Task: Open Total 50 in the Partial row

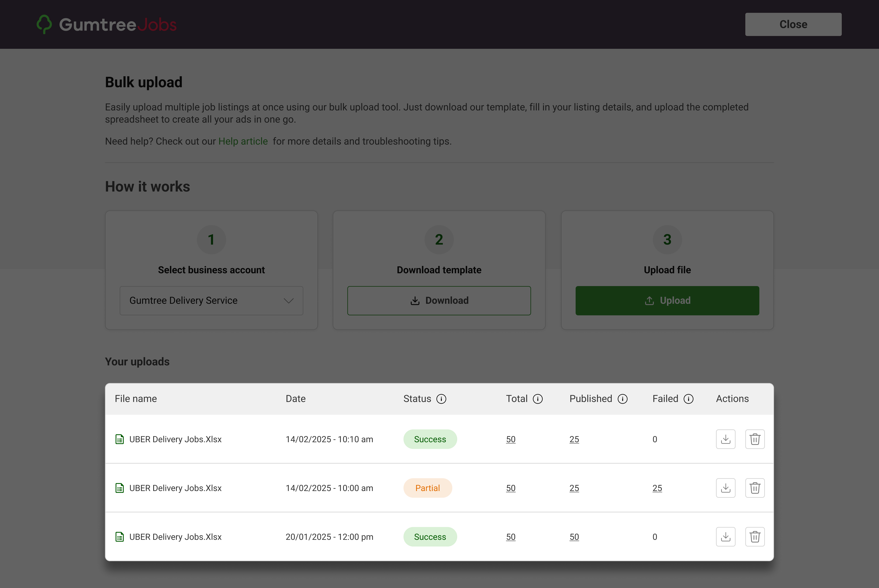Action: 511,488
